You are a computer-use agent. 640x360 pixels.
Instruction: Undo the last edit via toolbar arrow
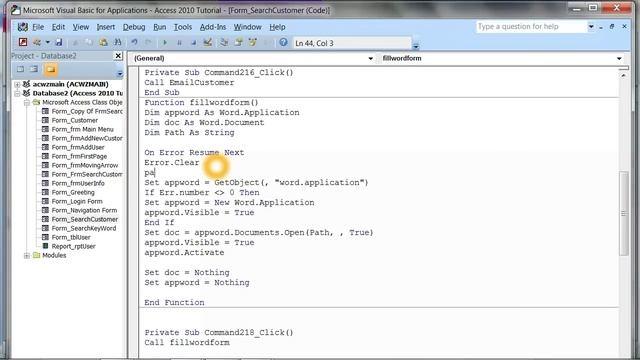coord(134,42)
